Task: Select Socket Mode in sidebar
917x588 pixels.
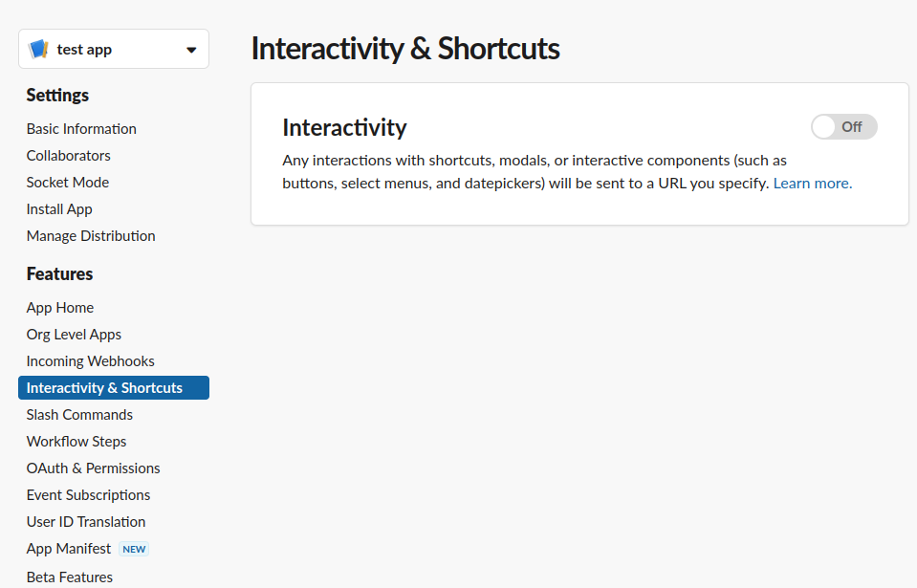Action: [68, 183]
